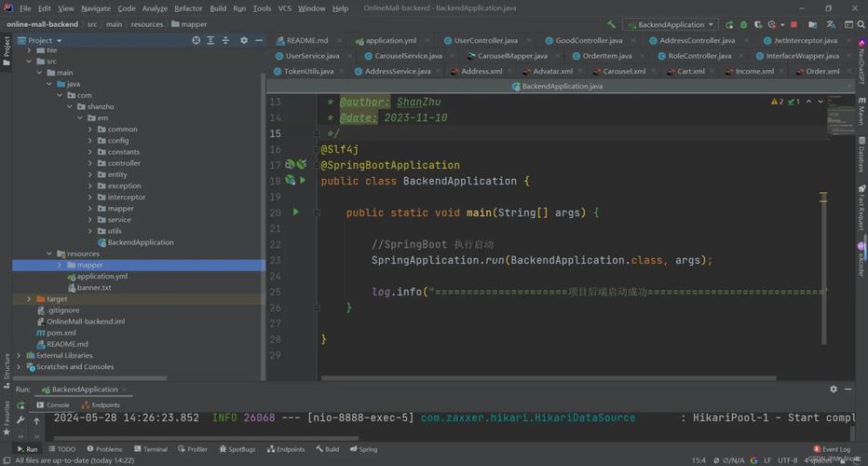This screenshot has height=466, width=868.
Task: Rerun BackendApplication in Run panel
Action: click(20, 405)
